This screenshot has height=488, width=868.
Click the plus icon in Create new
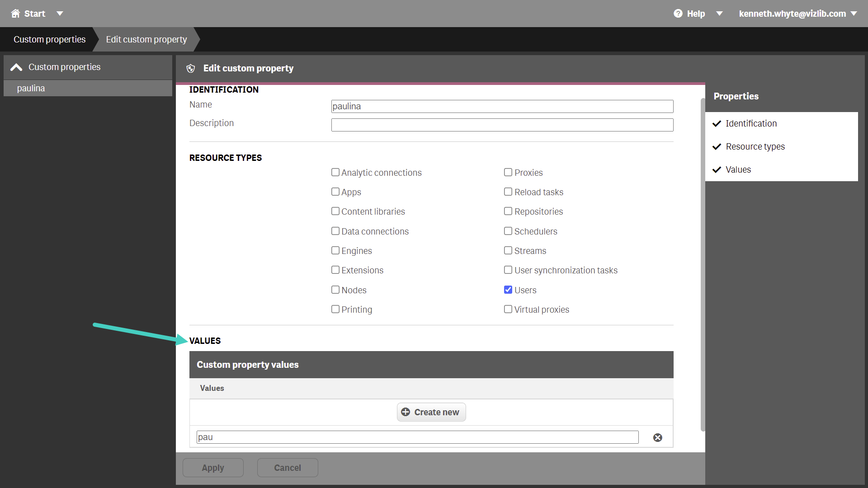point(406,412)
